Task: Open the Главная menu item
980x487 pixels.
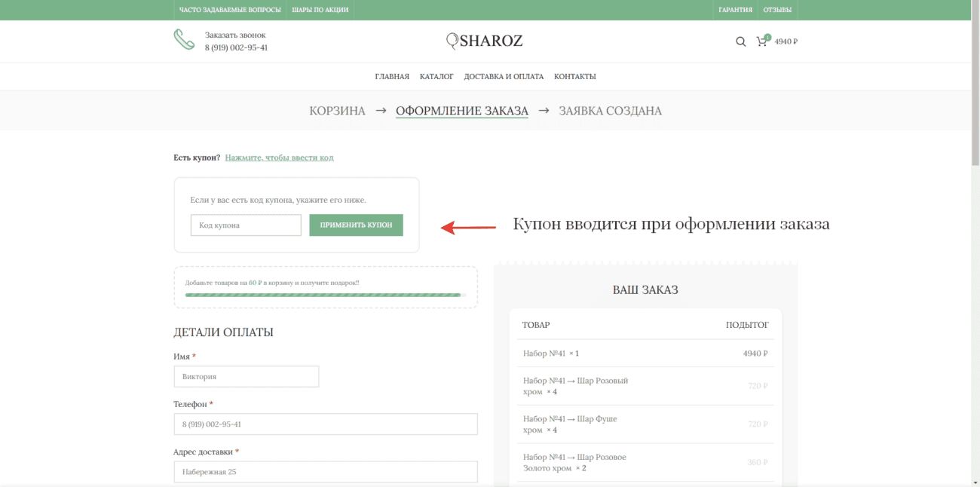Action: (x=392, y=76)
